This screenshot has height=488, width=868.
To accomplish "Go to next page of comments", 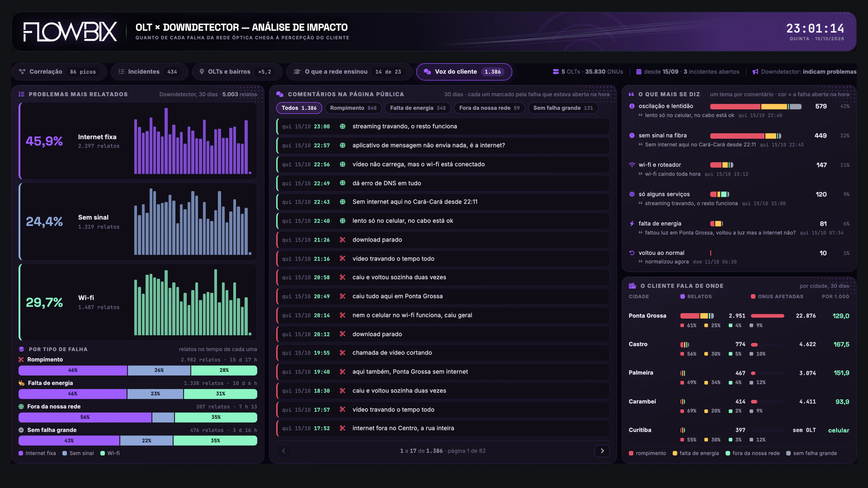I will coord(602,451).
